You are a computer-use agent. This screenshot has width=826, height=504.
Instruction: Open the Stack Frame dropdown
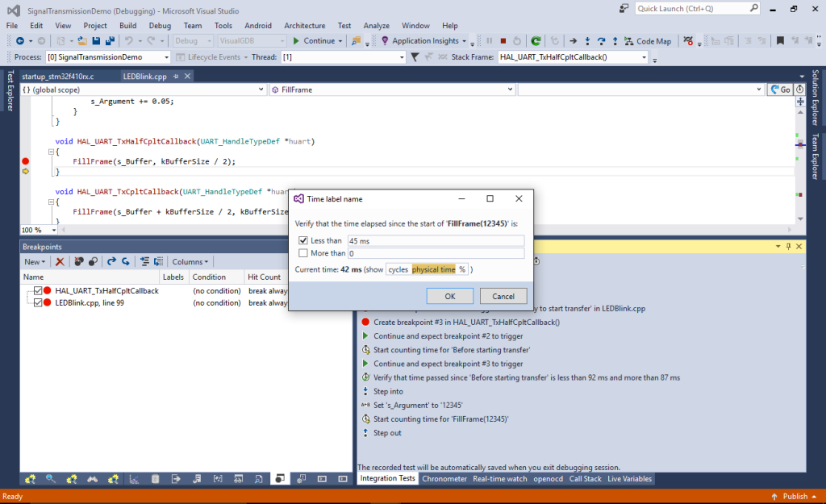[x=645, y=56]
